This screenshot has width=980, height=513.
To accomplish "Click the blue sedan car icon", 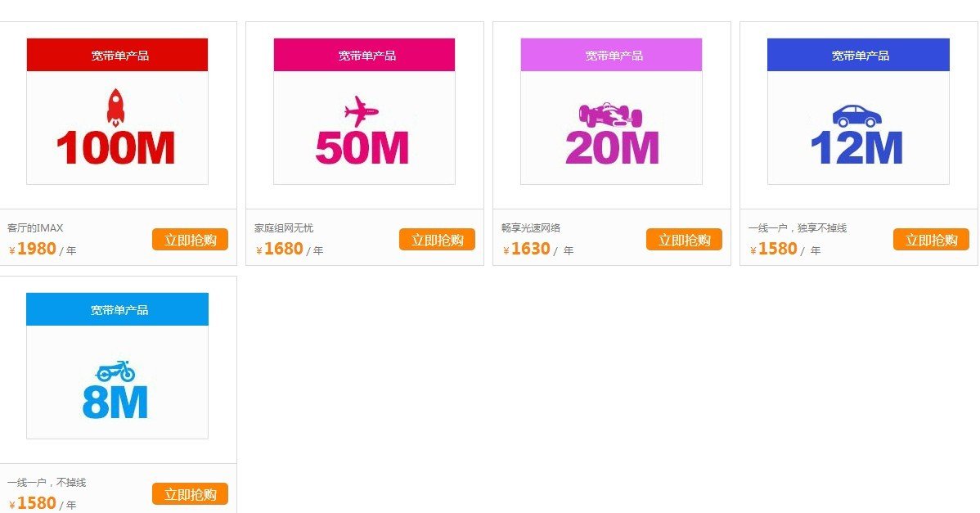I will 856,115.
